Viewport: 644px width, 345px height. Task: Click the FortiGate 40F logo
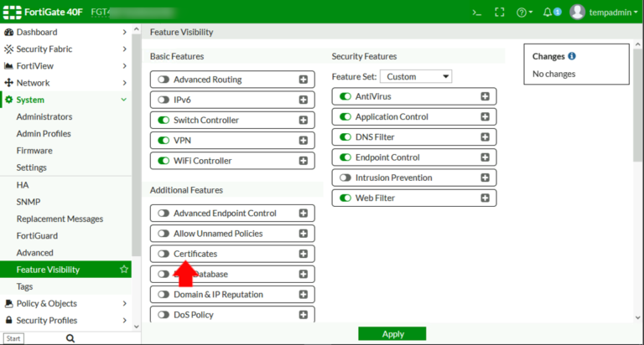(x=43, y=12)
